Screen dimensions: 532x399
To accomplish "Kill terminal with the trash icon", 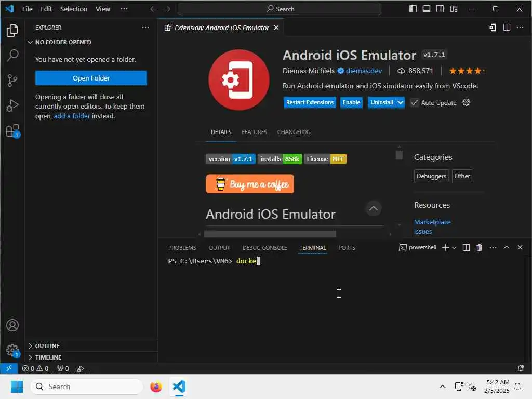I will pos(479,248).
